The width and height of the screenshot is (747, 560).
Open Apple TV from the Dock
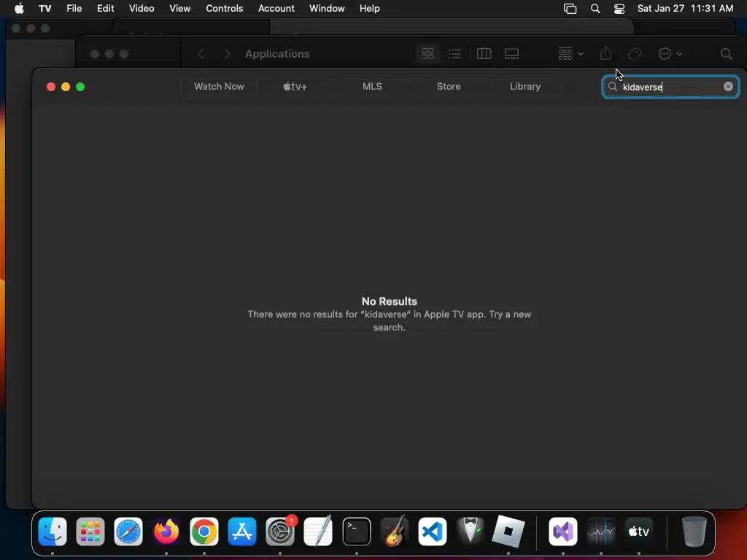click(x=639, y=531)
